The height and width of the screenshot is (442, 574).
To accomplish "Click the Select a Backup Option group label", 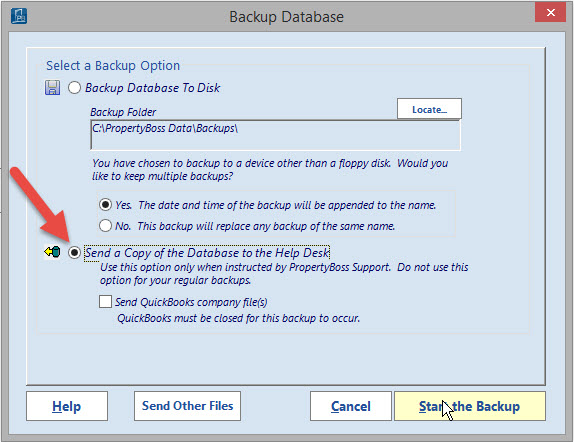I will coord(113,66).
